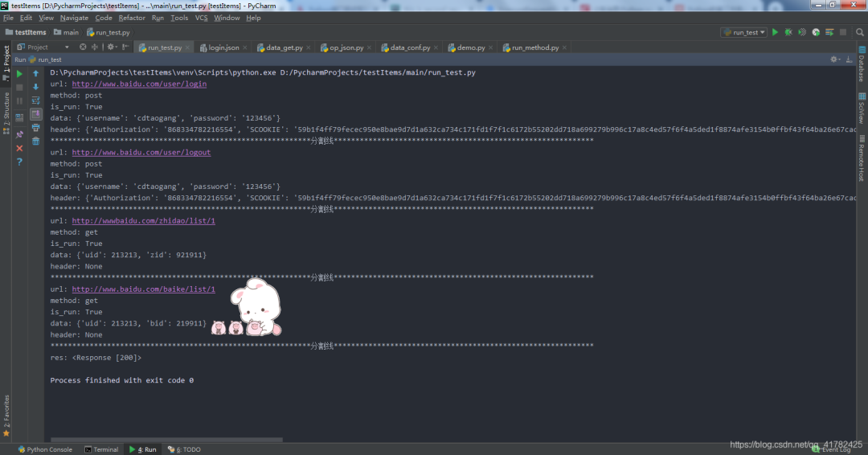The height and width of the screenshot is (455, 868).
Task: Toggle soft-wrap in console output
Action: pyautogui.click(x=36, y=100)
